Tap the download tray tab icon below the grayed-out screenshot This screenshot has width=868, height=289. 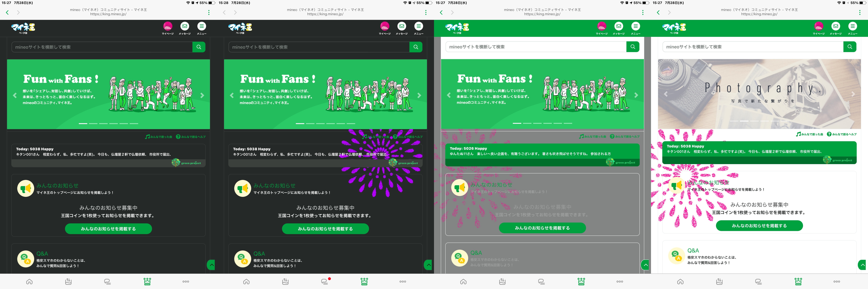click(502, 282)
